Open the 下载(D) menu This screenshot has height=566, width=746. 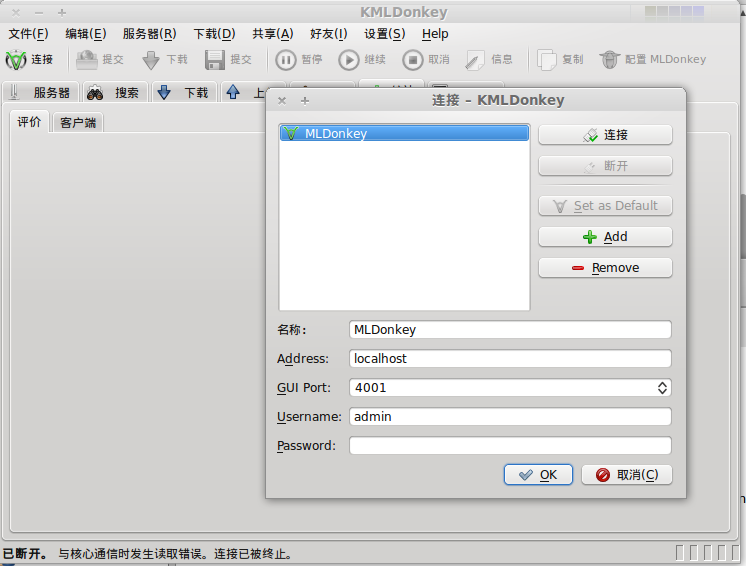click(214, 34)
